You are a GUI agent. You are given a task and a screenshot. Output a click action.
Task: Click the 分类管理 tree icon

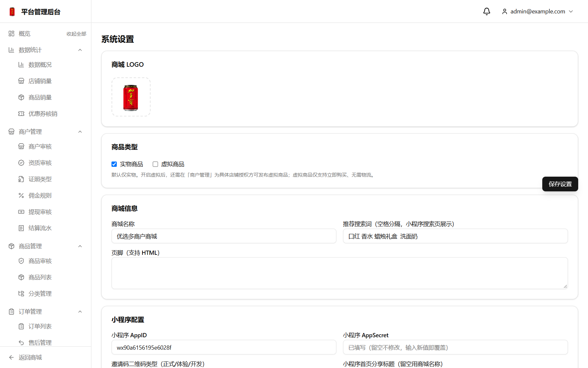pos(21,294)
